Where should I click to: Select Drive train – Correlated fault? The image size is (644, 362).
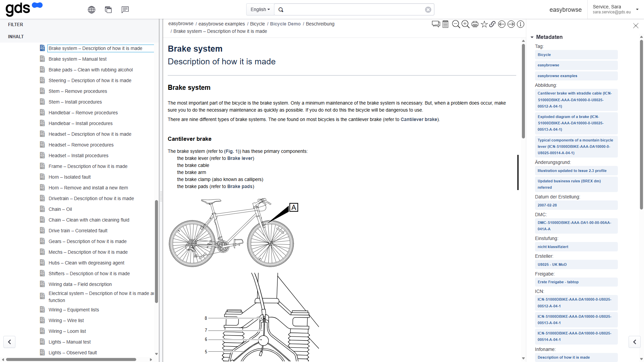tap(78, 231)
